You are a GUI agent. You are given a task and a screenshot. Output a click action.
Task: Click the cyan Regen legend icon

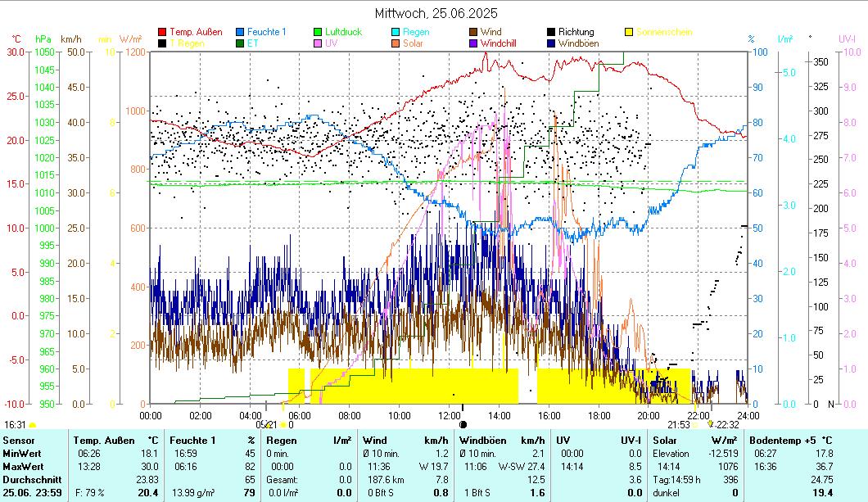point(396,32)
